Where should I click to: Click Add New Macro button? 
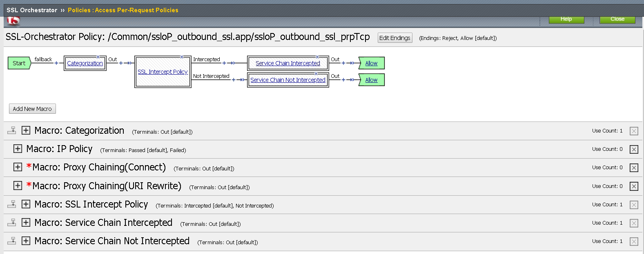click(x=32, y=109)
